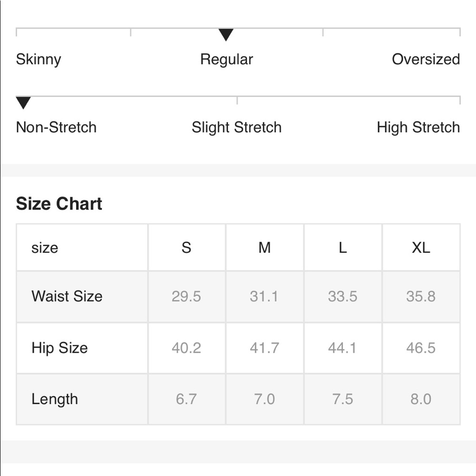Click the 41.7 hip value for M

pos(265,348)
